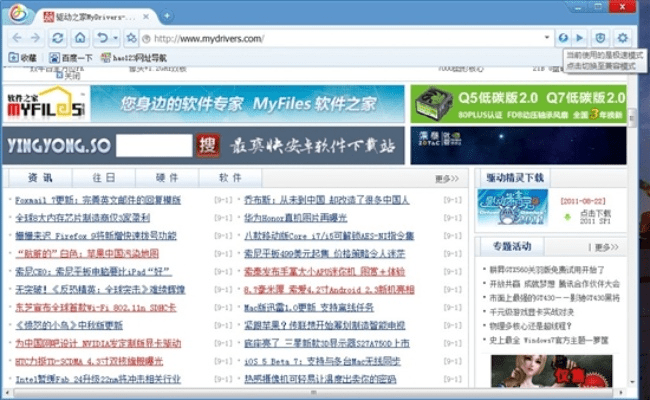Open the 反恐精英 headline
The height and width of the screenshot is (400, 650).
[x=100, y=289]
